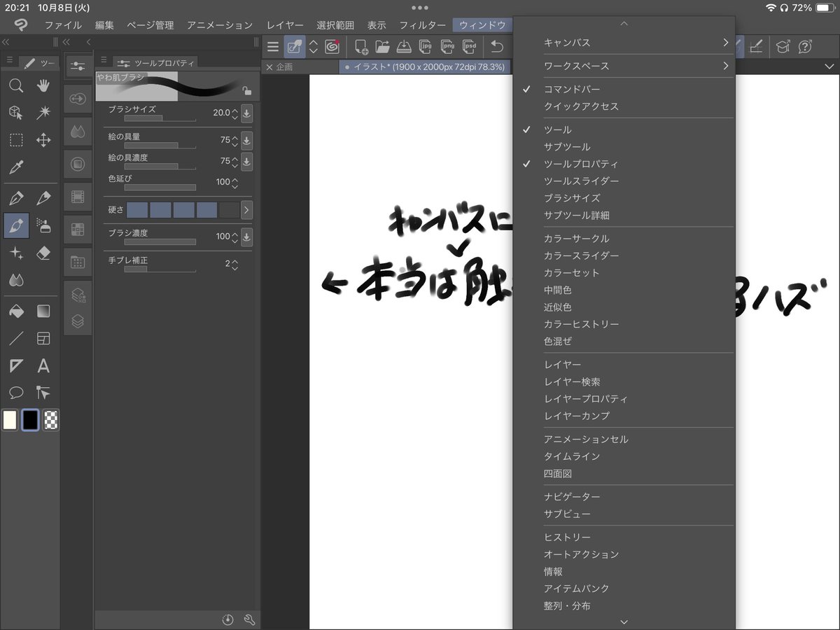Open 絵の具量 dynamics settings button
Viewport: 840px width, 630px height.
[246, 140]
